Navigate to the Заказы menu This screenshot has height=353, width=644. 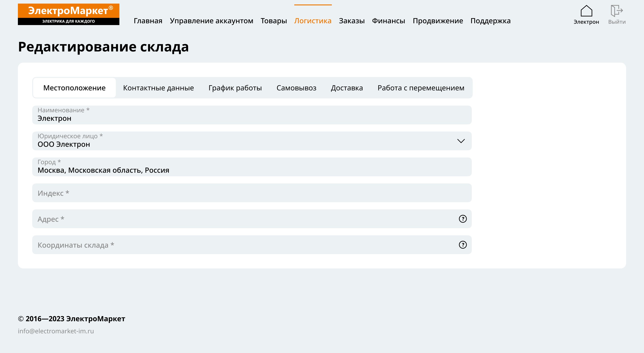352,21
